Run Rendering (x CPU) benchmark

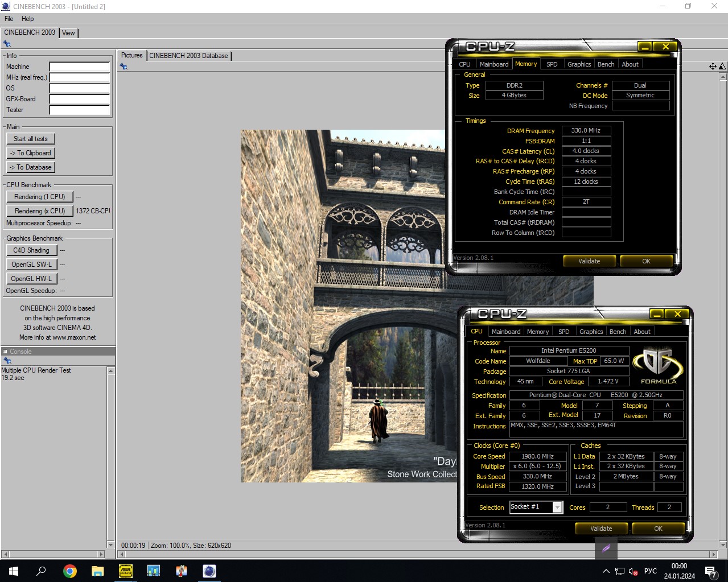tap(40, 211)
